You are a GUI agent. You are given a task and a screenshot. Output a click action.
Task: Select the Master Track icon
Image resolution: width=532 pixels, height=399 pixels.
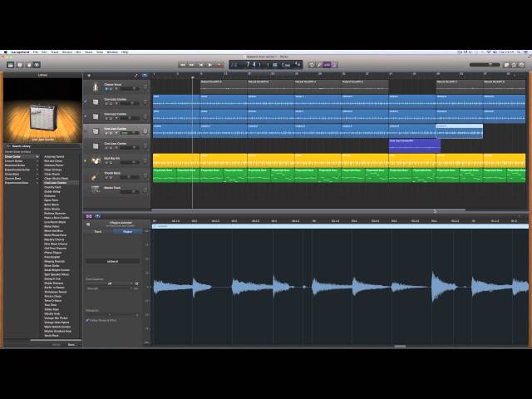click(96, 190)
